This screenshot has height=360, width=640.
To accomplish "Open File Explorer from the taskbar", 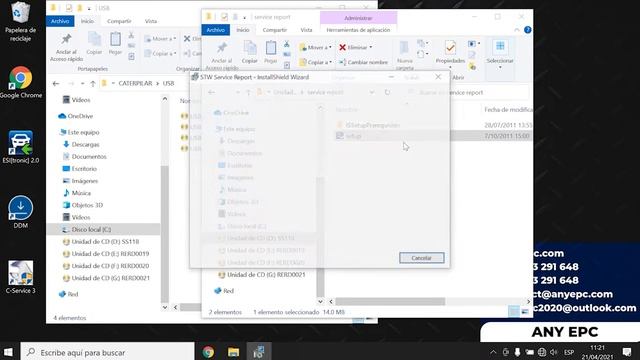I will pyautogui.click(x=233, y=352).
